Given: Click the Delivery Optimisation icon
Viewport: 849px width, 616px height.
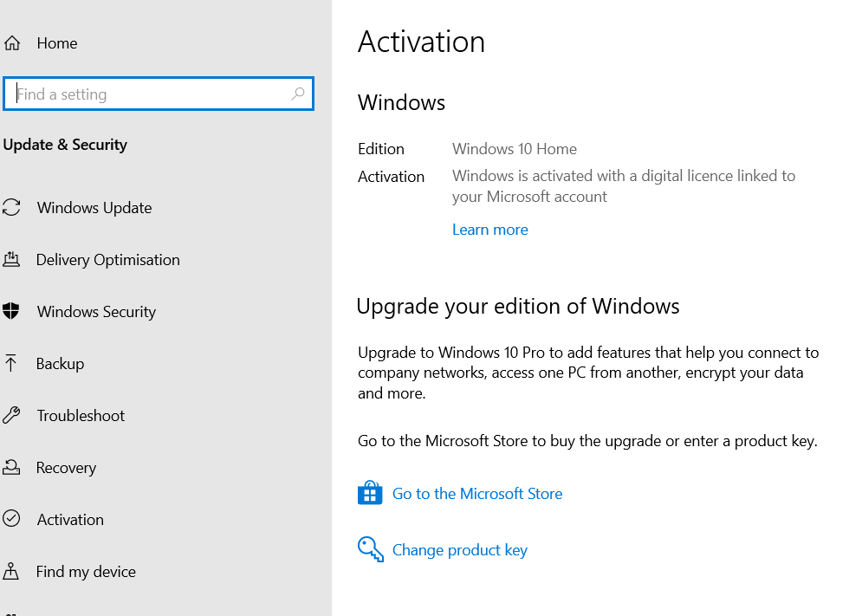Looking at the screenshot, I should point(11,259).
